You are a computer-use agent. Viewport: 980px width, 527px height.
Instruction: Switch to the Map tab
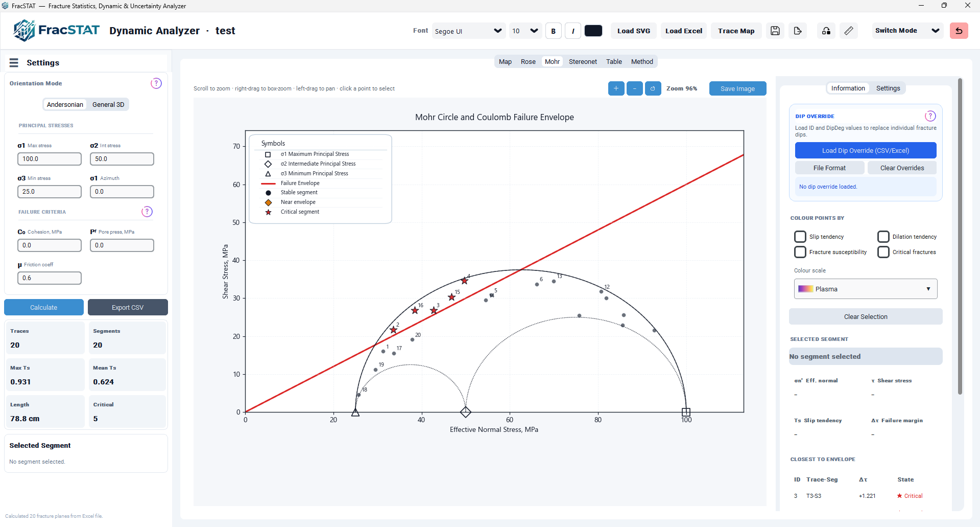click(505, 61)
